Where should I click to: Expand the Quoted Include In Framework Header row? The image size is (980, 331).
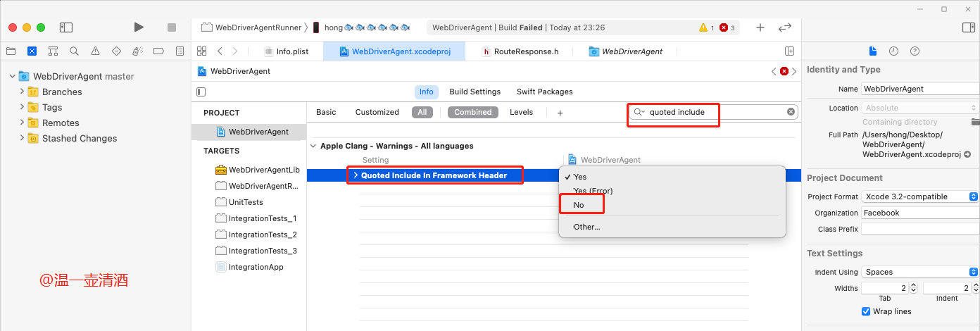(356, 175)
